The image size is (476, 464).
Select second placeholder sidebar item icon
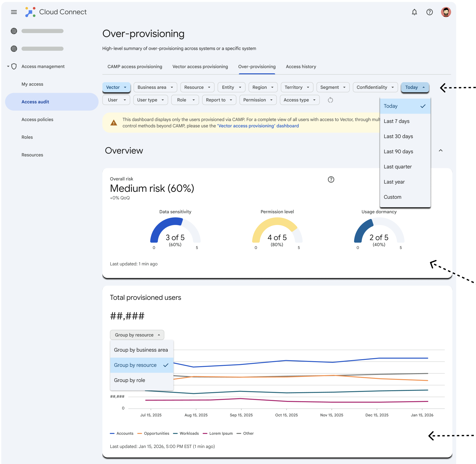[x=14, y=49]
